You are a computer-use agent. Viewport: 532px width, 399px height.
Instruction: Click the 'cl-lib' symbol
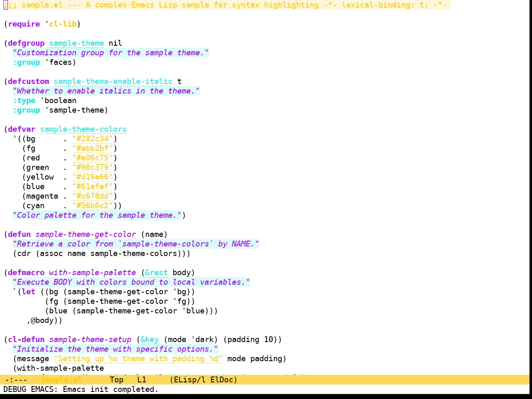point(63,24)
